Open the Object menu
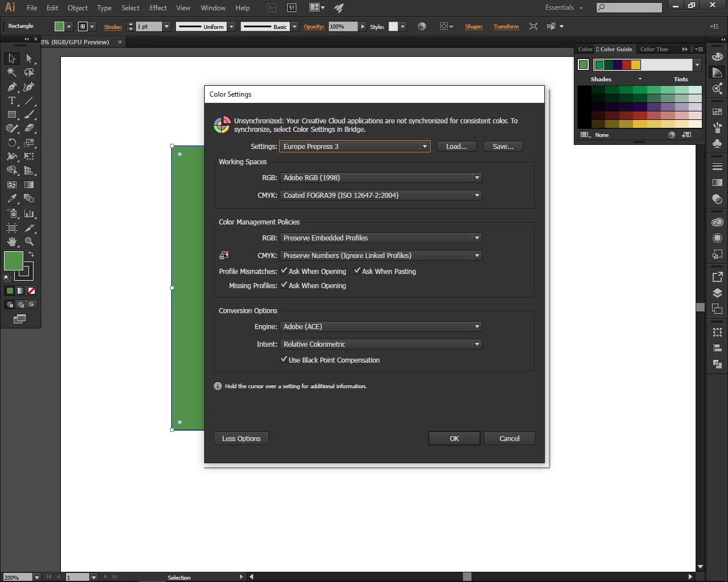The image size is (728, 582). pos(77,8)
